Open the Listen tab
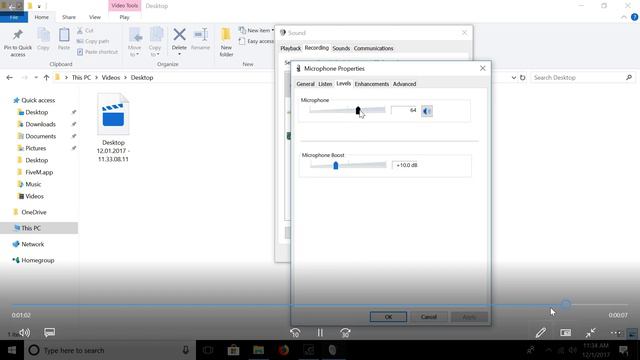Viewport: 640px width, 360px height. point(325,84)
